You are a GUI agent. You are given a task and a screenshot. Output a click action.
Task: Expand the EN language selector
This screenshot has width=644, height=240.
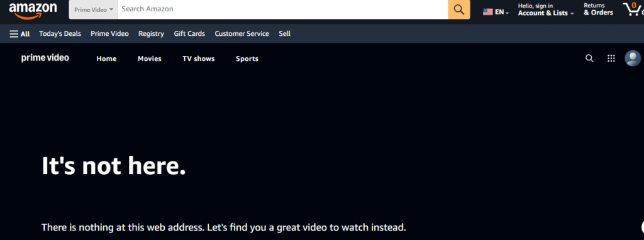pos(496,13)
